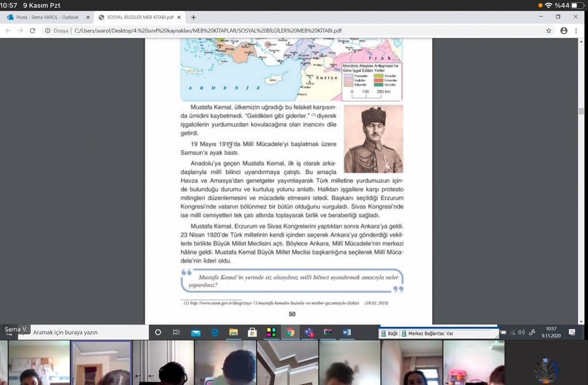Reload the PDF page in Chrome

pyautogui.click(x=32, y=30)
